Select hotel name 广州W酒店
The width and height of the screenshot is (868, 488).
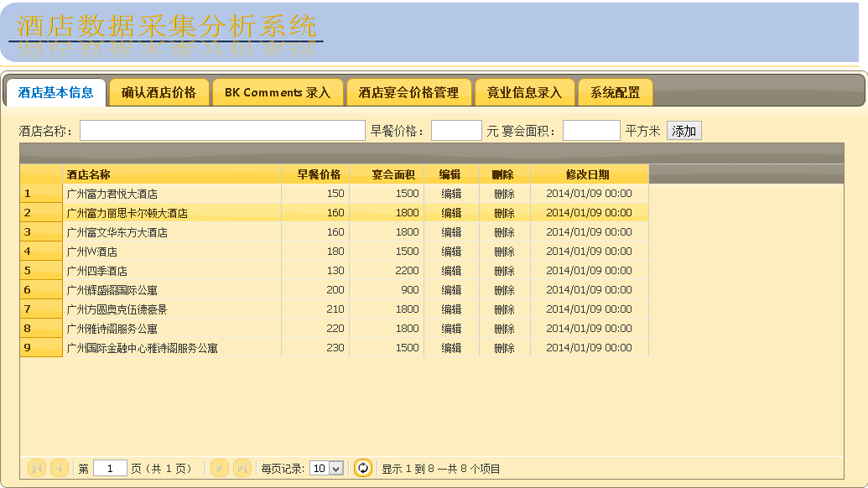tap(92, 252)
